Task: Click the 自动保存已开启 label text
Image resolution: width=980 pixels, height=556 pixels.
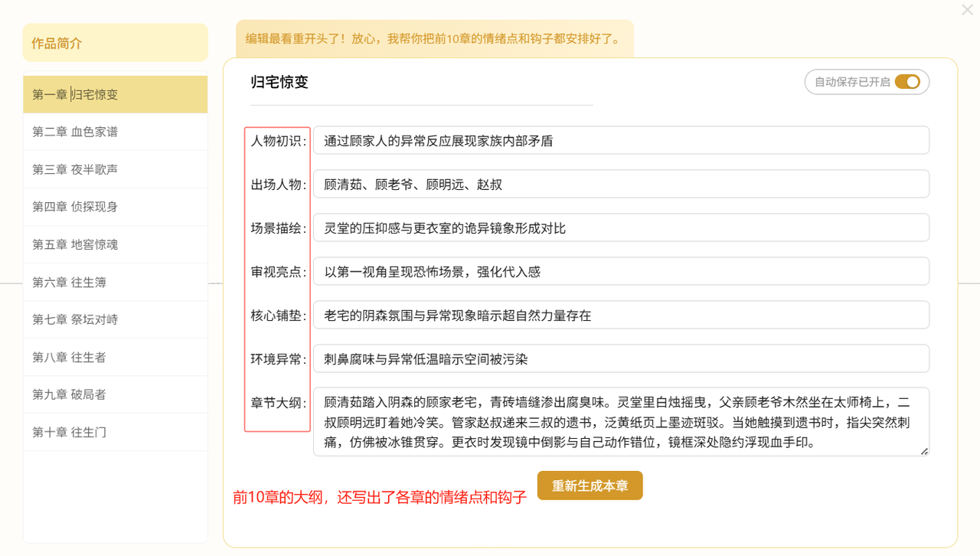Action: pyautogui.click(x=852, y=82)
